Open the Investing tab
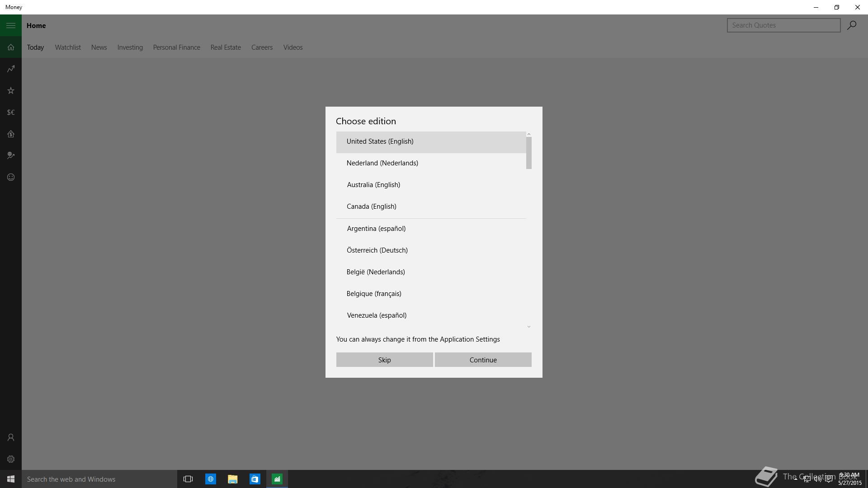Image resolution: width=868 pixels, height=488 pixels. tap(130, 47)
